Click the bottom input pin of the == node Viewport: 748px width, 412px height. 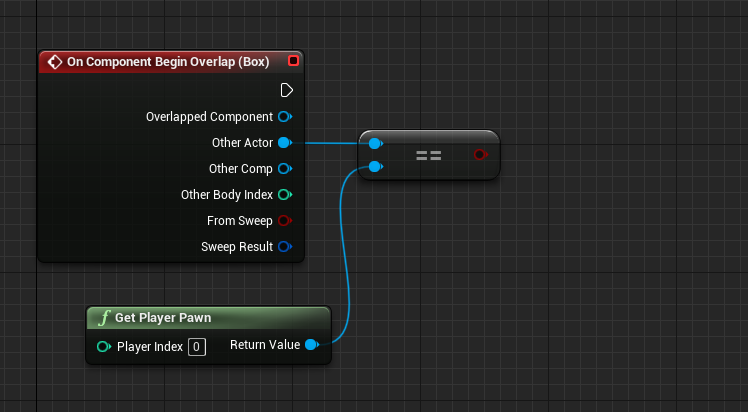(x=375, y=166)
